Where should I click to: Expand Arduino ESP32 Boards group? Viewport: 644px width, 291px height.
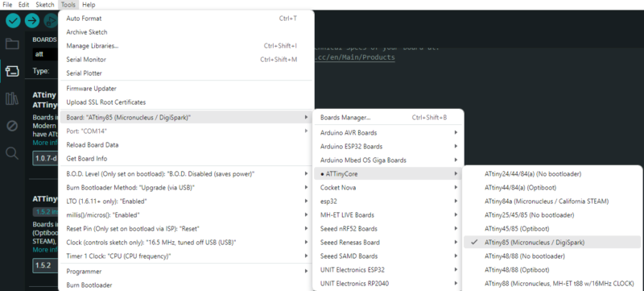388,147
